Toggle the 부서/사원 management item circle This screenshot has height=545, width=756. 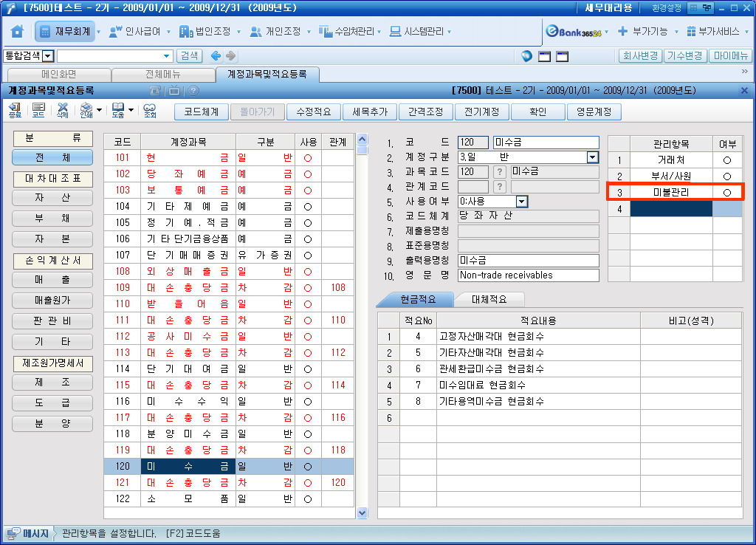(x=727, y=176)
